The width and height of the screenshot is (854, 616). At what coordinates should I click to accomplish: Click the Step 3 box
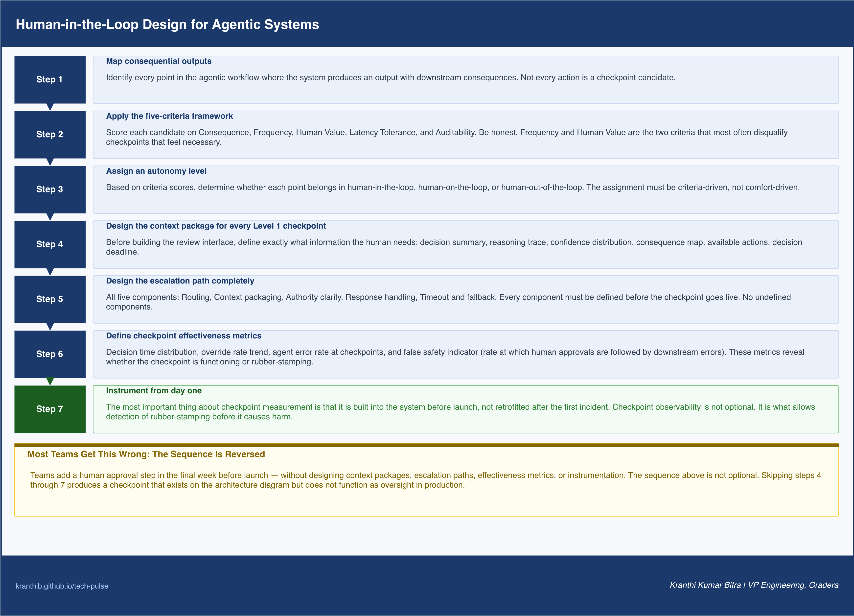[50, 190]
